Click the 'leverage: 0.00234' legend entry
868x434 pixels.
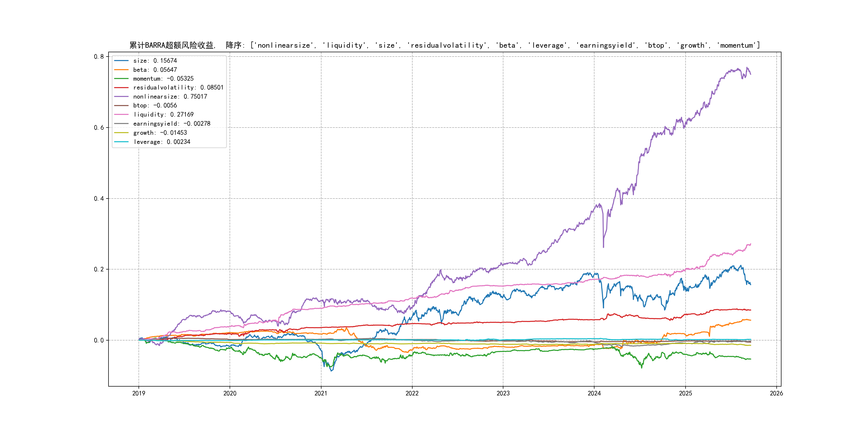click(161, 142)
